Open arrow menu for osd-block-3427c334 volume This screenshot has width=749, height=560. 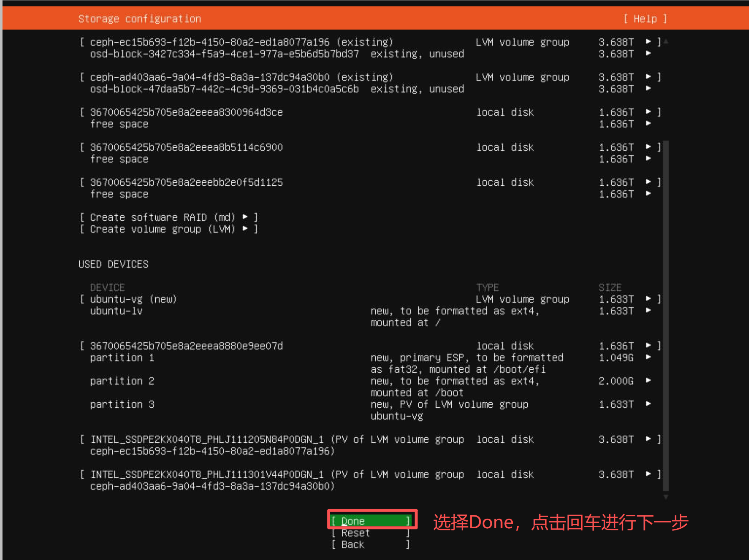pyautogui.click(x=648, y=53)
